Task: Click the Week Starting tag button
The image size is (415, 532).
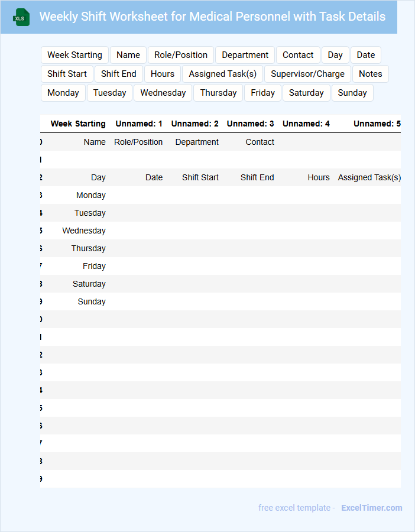Action: click(x=74, y=55)
